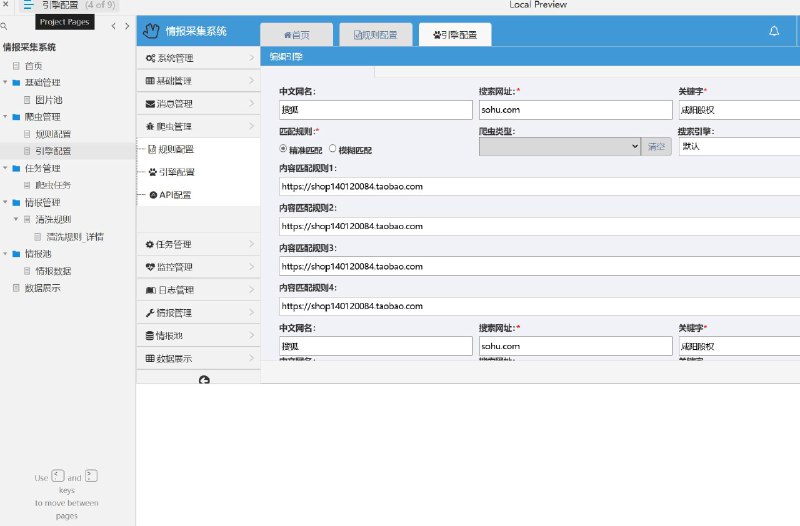This screenshot has width=800, height=526.
Task: Click 内容匹配规则3 input field
Action: click(539, 266)
